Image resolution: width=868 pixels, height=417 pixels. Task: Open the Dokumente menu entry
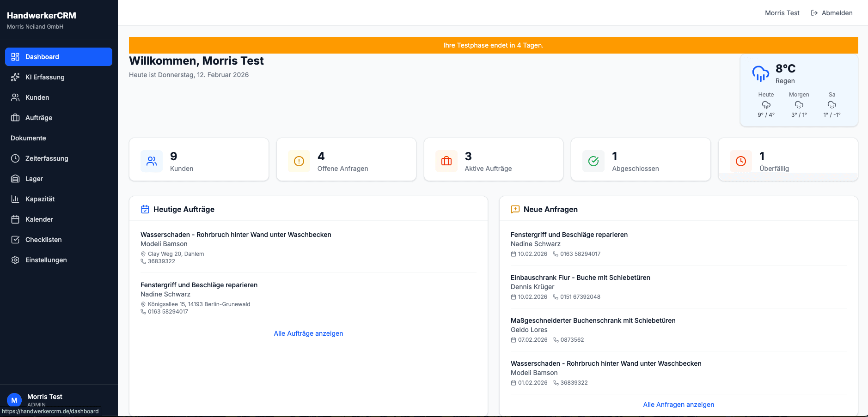[x=28, y=138]
